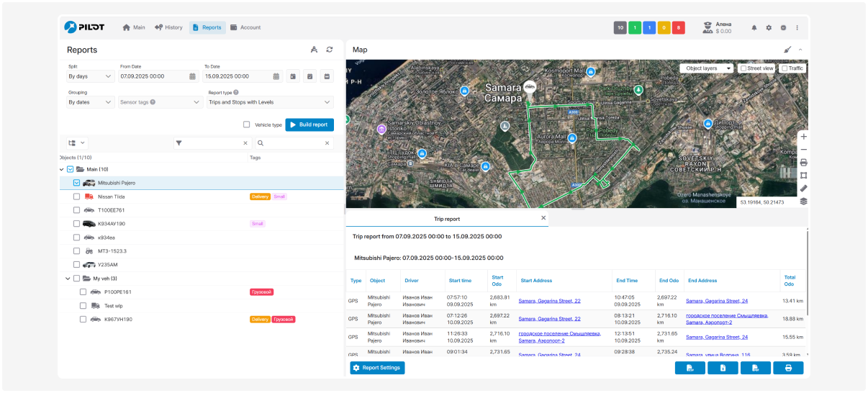Click the Build report button
The width and height of the screenshot is (868, 393).
coord(309,125)
